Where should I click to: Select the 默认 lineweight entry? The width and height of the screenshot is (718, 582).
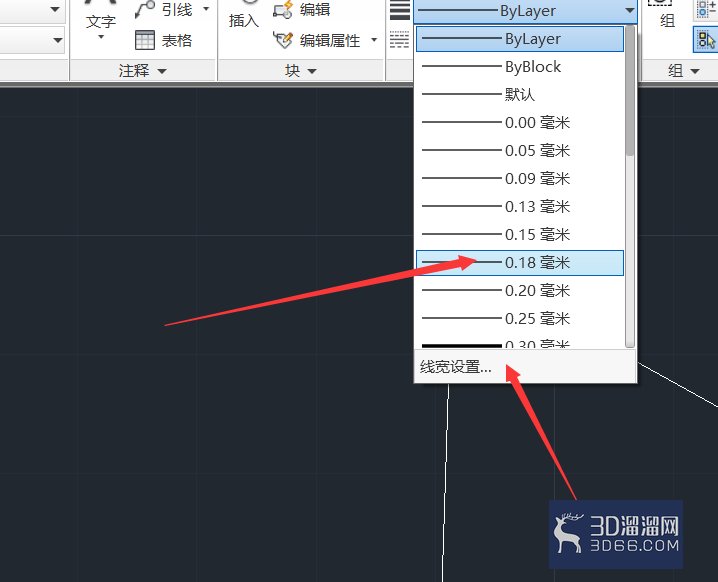point(520,95)
